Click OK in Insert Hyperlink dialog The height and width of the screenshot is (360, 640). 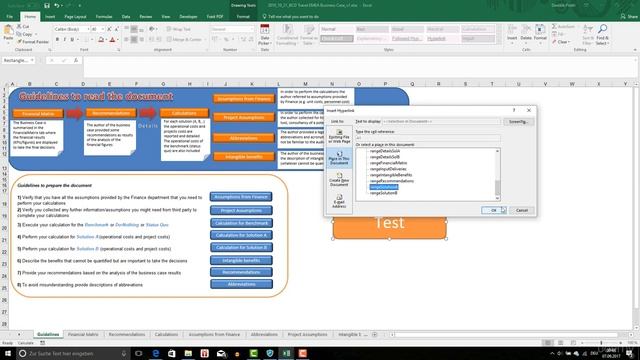tap(493, 210)
